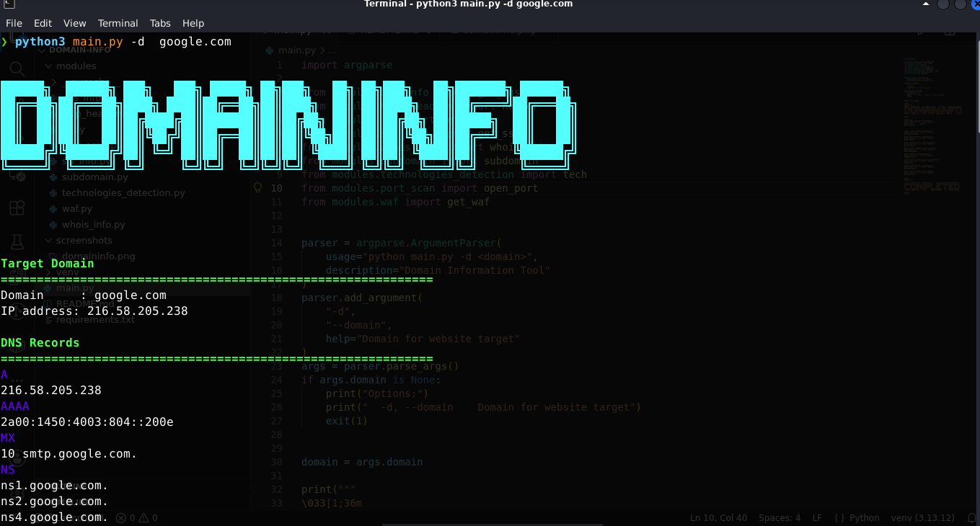The width and height of the screenshot is (980, 526).
Task: Open whois_info.py in VS Code explorer
Action: [x=93, y=225]
